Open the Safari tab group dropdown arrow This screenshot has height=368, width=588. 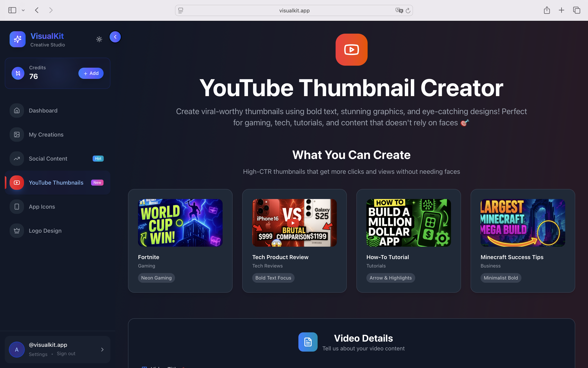click(23, 10)
